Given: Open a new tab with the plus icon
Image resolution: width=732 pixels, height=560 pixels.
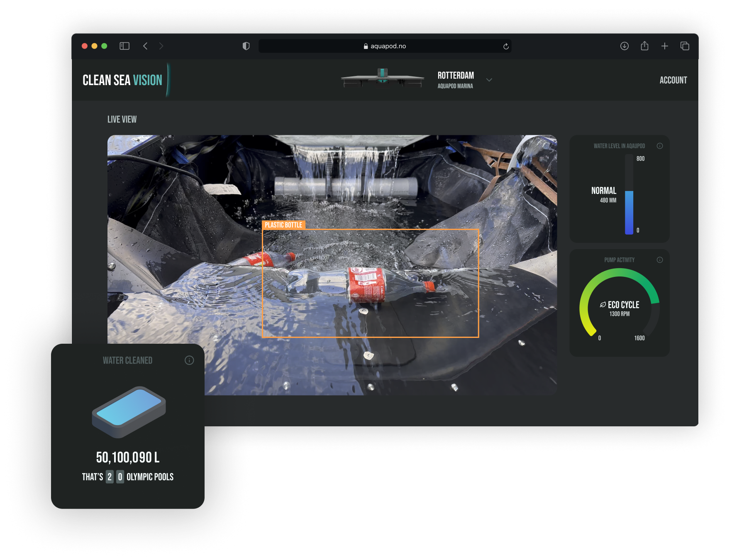Looking at the screenshot, I should point(664,46).
